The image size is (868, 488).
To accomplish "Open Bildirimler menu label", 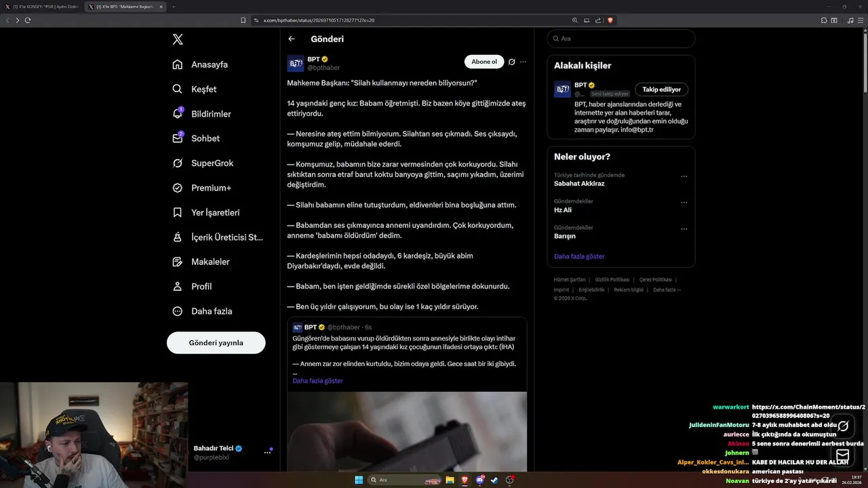I will tap(211, 114).
